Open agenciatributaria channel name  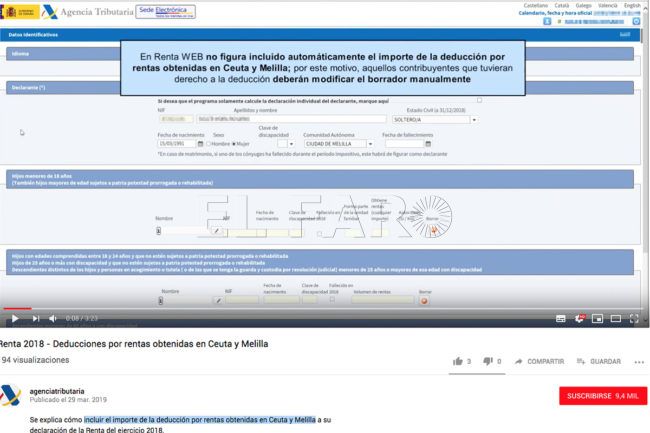click(x=57, y=391)
